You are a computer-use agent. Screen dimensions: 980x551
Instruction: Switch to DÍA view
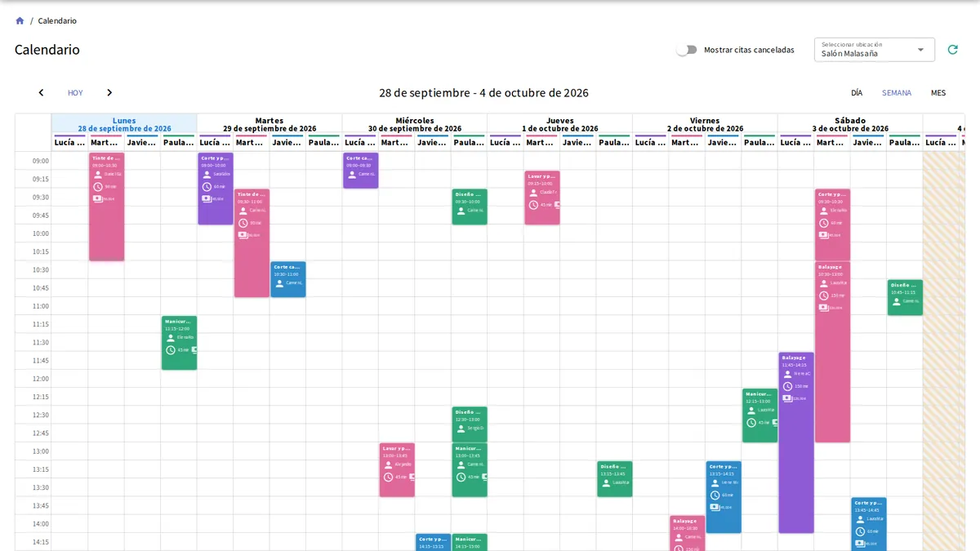coord(857,93)
